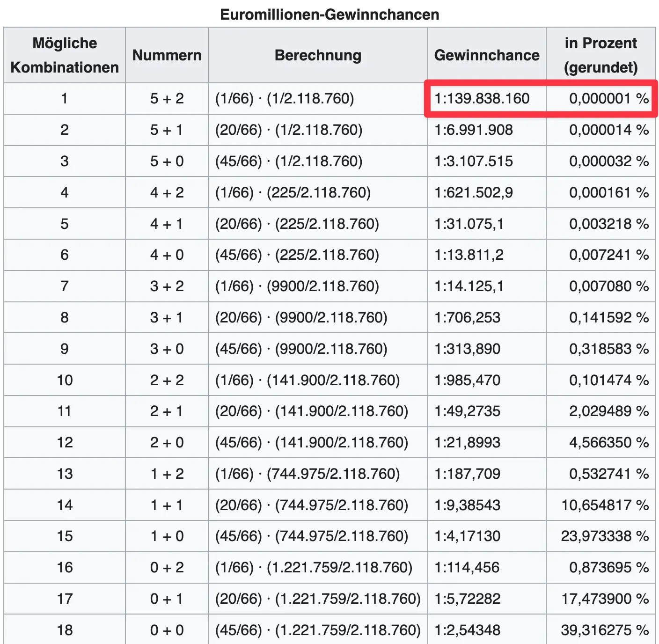Select the calculation (20/66) · (1.221.759/2.118.760)

coord(318,599)
